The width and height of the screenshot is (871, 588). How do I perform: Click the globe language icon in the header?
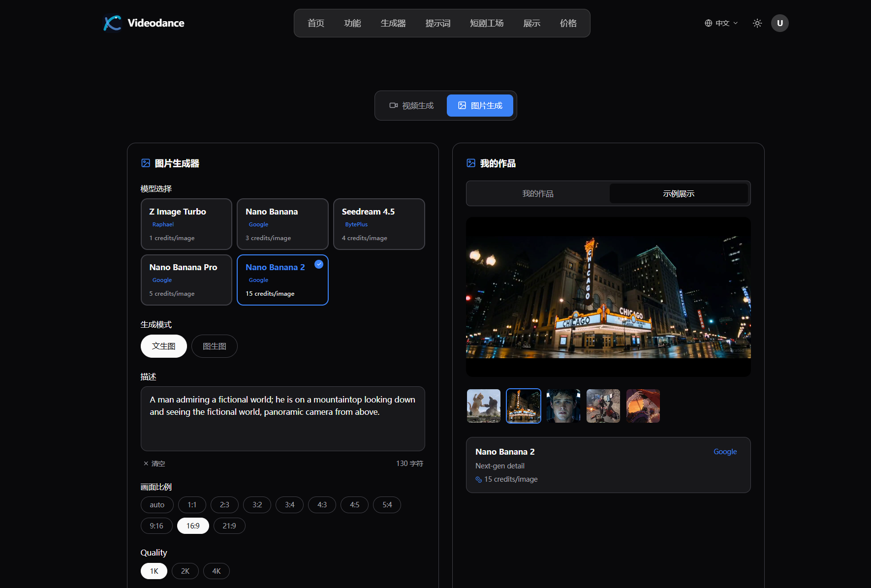(x=708, y=23)
